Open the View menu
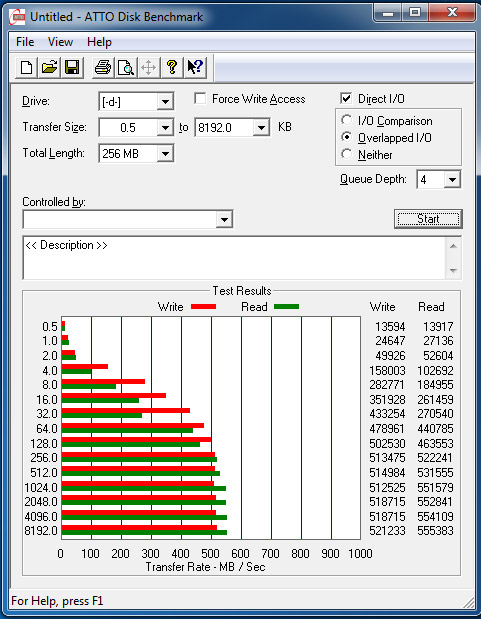This screenshot has height=619, width=481. click(x=60, y=42)
